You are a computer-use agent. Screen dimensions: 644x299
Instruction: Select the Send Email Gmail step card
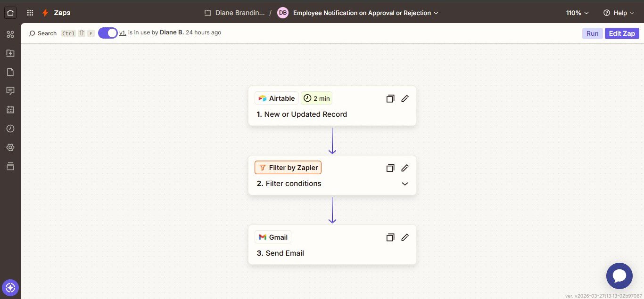tap(321, 253)
